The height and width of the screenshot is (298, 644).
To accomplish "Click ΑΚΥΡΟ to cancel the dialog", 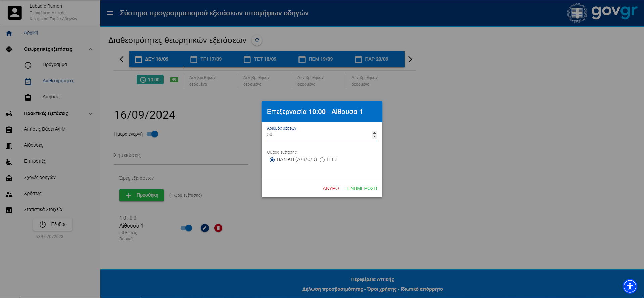I will (x=331, y=188).
